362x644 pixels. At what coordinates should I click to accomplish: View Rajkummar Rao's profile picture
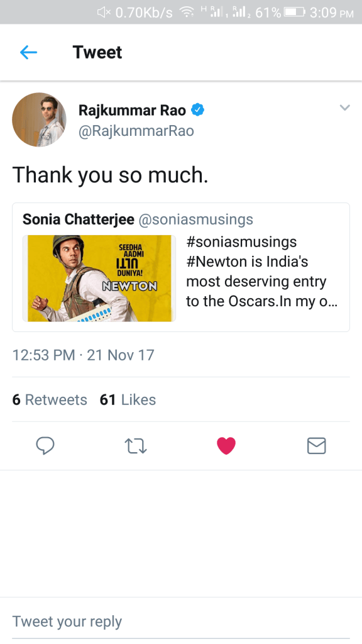(x=39, y=119)
